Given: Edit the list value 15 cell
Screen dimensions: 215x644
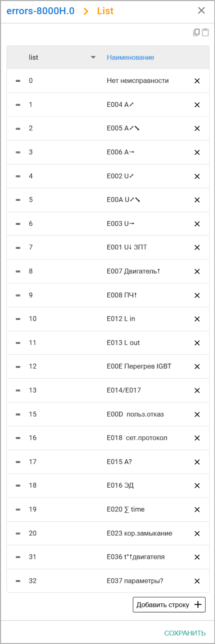Looking at the screenshot, I should (x=33, y=414).
